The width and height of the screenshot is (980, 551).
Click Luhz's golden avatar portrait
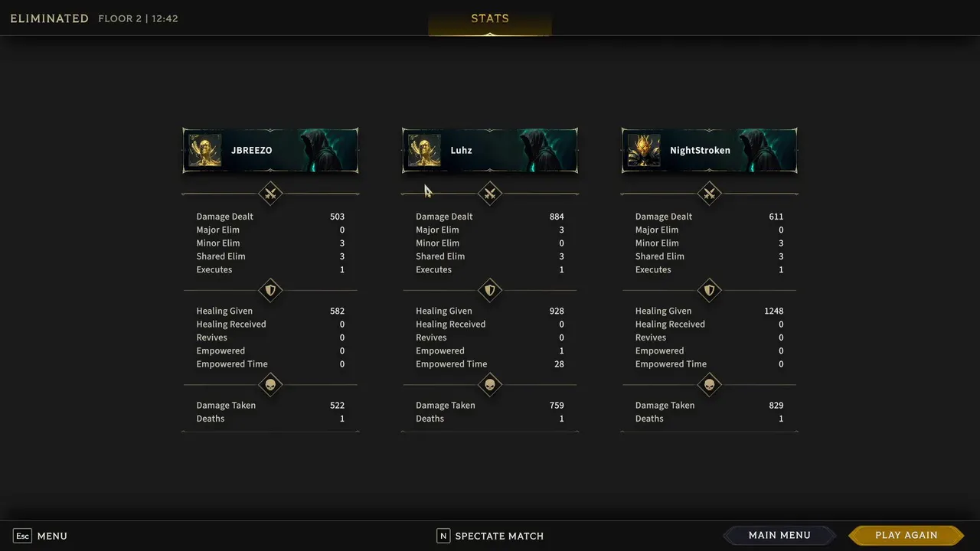[x=424, y=151]
